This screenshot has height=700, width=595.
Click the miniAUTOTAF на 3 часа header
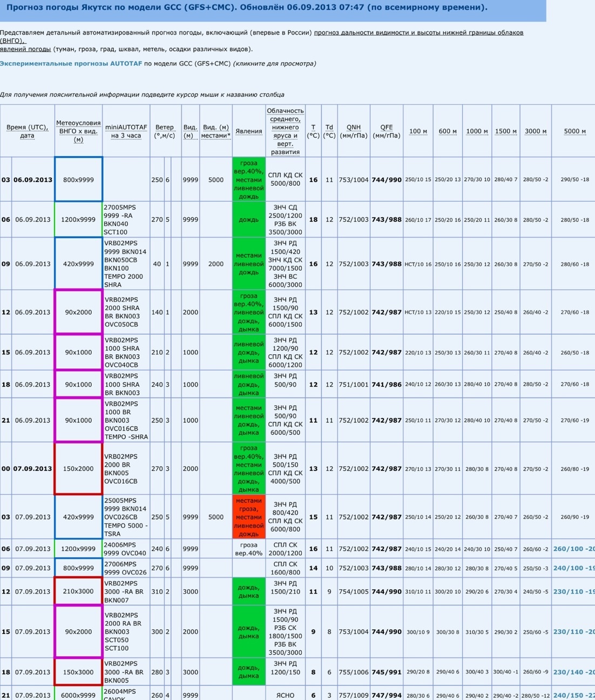coord(126,131)
